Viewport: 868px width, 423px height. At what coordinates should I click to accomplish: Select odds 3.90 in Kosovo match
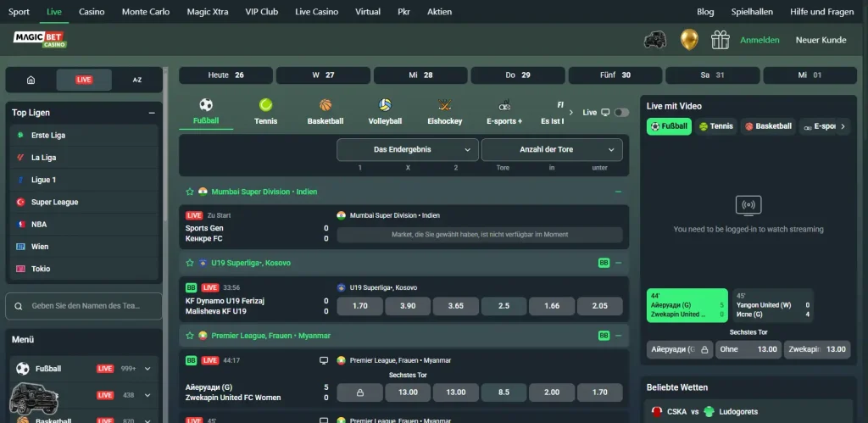click(408, 306)
